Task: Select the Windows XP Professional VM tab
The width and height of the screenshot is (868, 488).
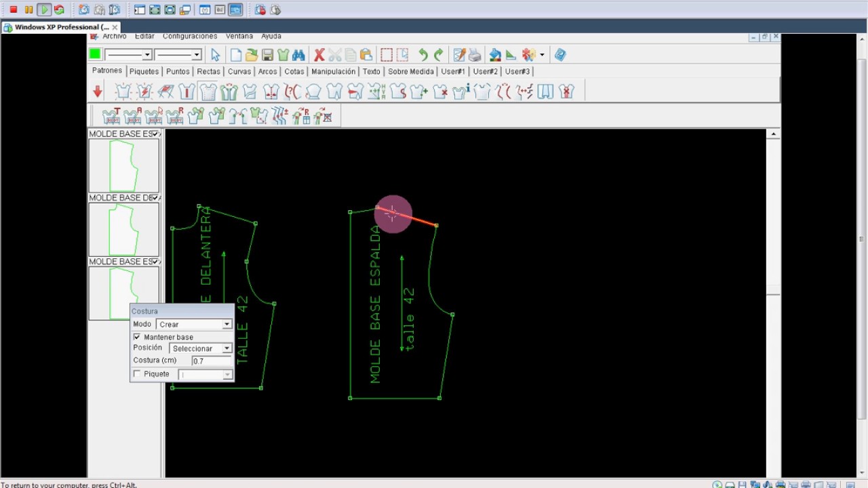Action: pyautogui.click(x=61, y=27)
